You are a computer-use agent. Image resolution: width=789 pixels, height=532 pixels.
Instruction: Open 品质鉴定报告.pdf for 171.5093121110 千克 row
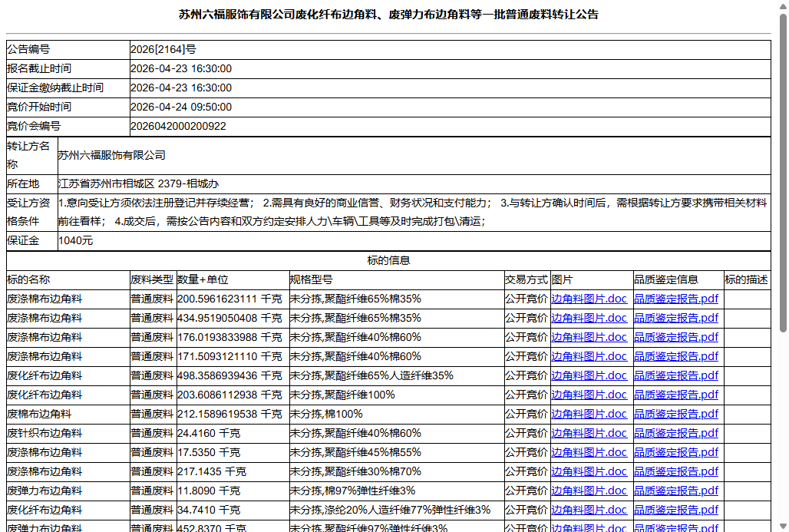[x=675, y=356]
